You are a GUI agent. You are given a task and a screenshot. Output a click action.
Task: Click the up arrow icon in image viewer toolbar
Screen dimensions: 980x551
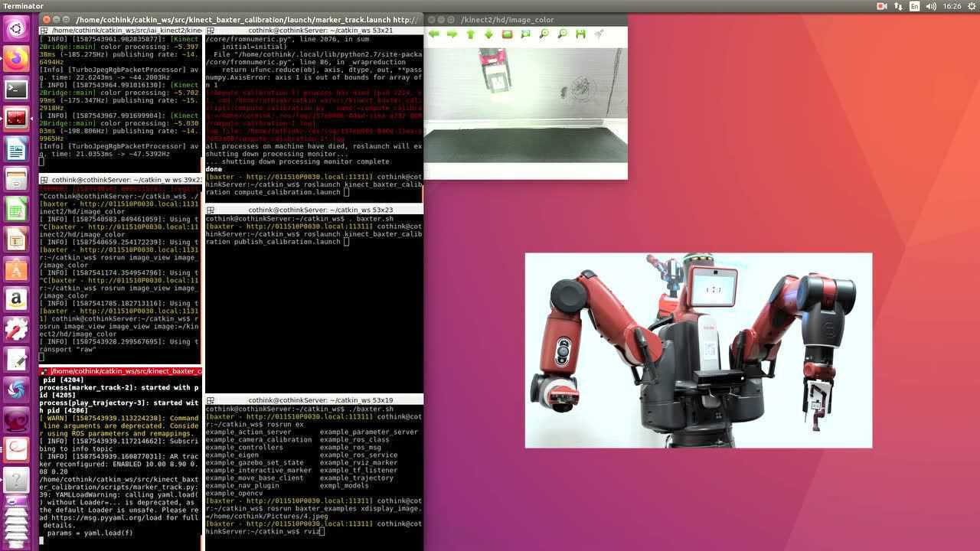(x=471, y=34)
